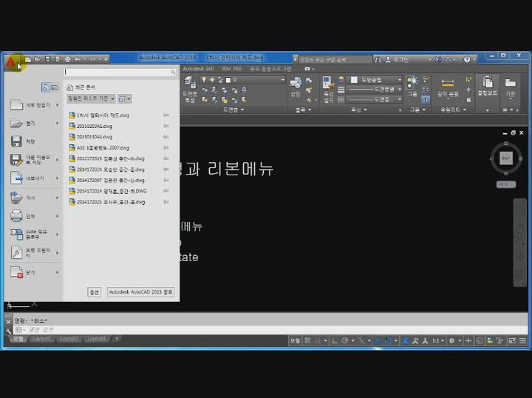The height and width of the screenshot is (398, 532).
Task: Choose Close (닫기) menu entry
Action: (34, 272)
